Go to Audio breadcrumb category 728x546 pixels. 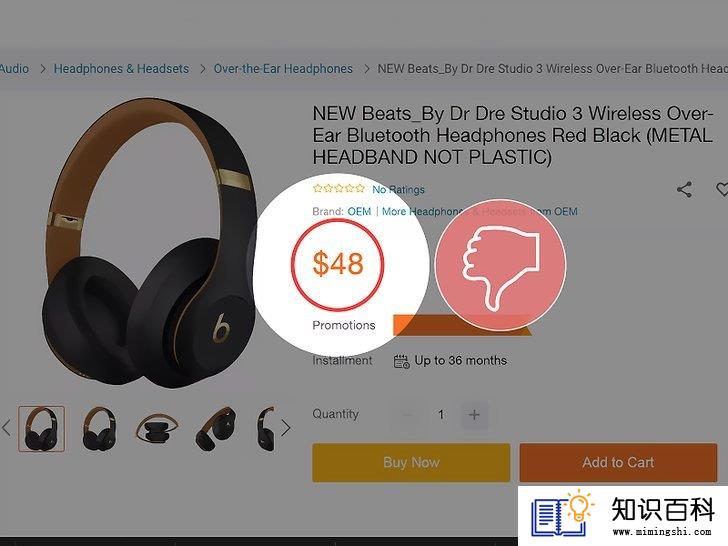point(14,69)
